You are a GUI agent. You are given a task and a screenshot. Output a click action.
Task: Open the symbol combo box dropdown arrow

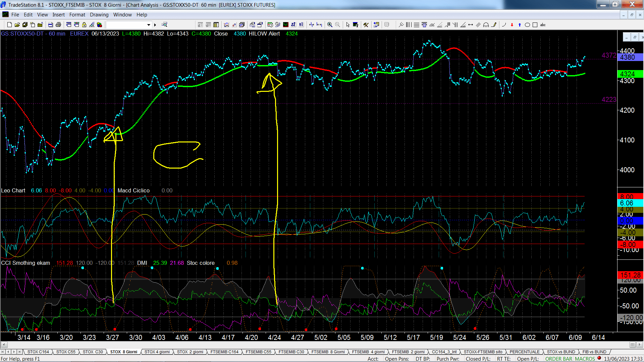tap(149, 25)
